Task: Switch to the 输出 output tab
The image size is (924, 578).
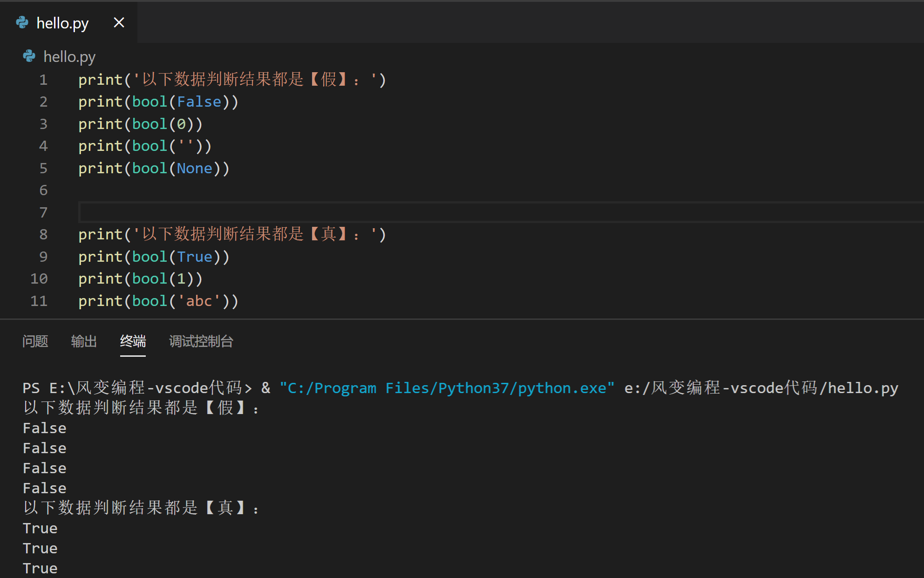Action: pos(84,341)
